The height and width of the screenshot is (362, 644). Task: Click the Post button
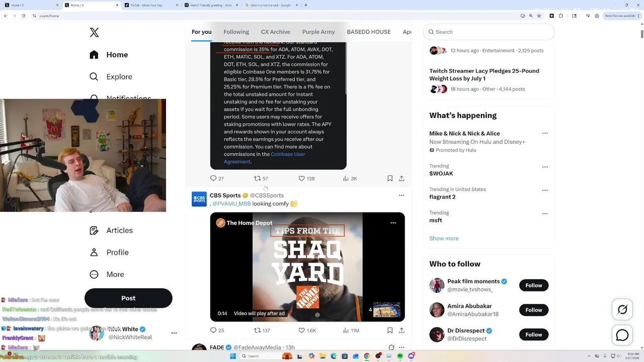pos(128,298)
